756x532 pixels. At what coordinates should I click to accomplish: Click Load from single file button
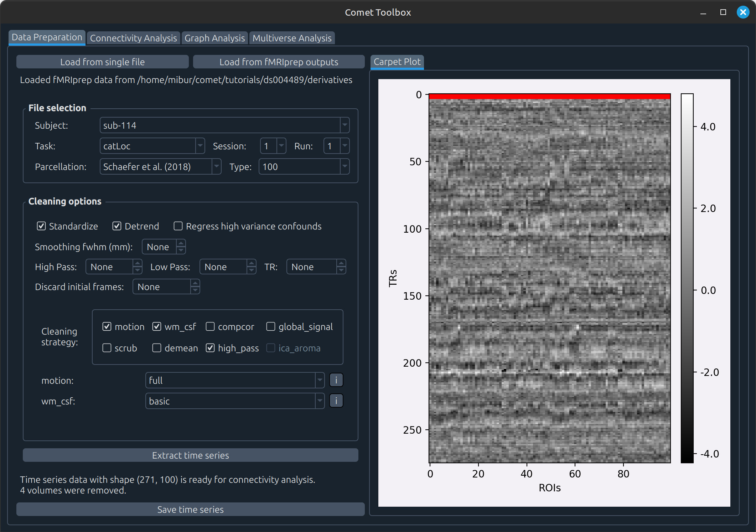coord(103,62)
